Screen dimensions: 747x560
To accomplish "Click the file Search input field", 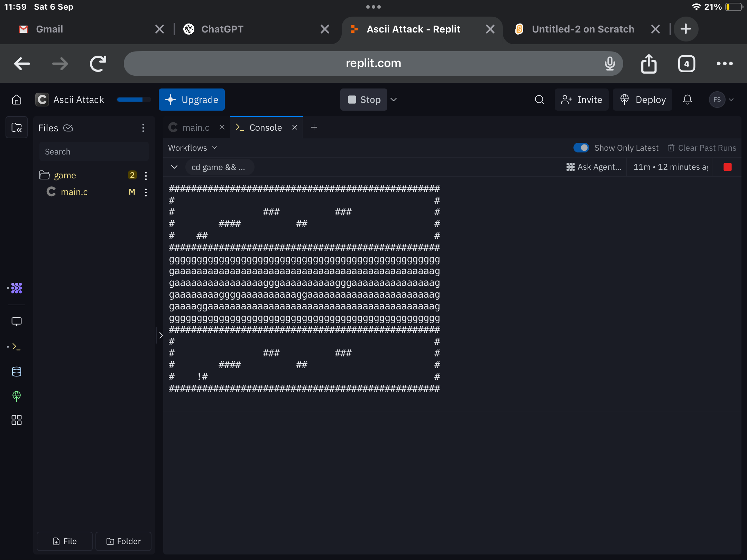I will coord(93,152).
